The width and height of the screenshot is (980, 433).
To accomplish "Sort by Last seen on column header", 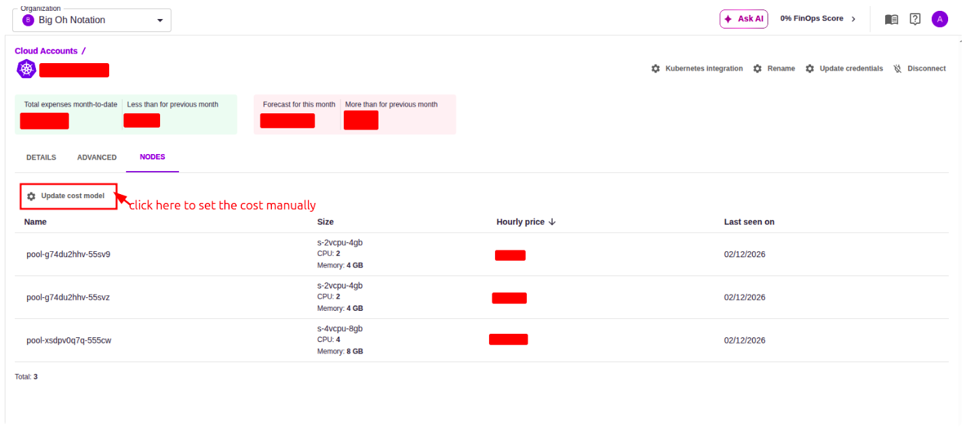I will coord(749,222).
